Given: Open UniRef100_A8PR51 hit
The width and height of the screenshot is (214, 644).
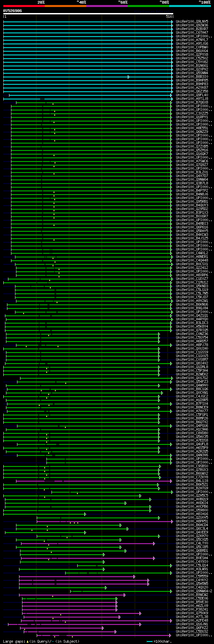Looking at the screenshot, I should [192, 521].
